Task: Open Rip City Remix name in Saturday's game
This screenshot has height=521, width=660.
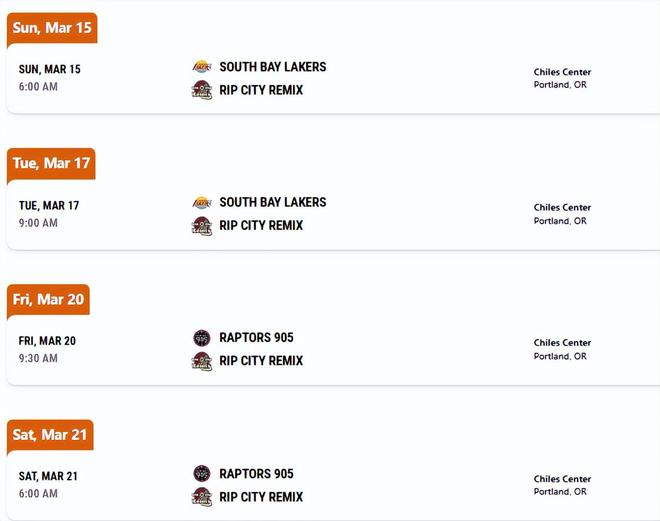Action: coord(261,497)
